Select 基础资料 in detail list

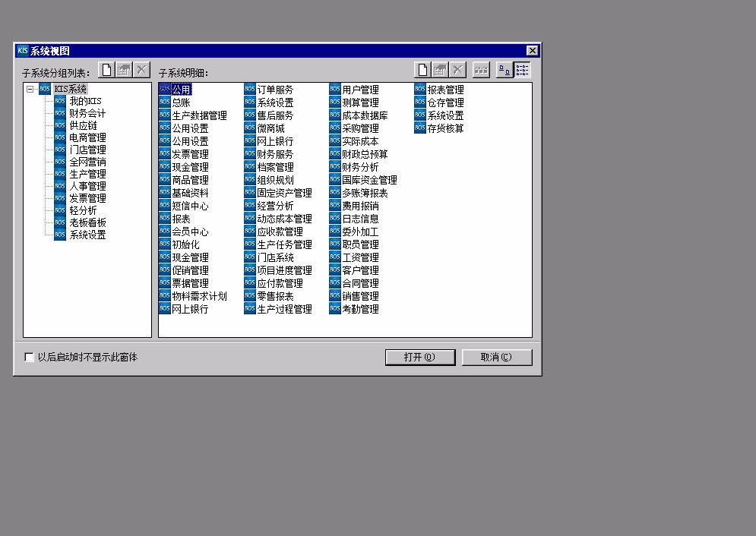190,193
